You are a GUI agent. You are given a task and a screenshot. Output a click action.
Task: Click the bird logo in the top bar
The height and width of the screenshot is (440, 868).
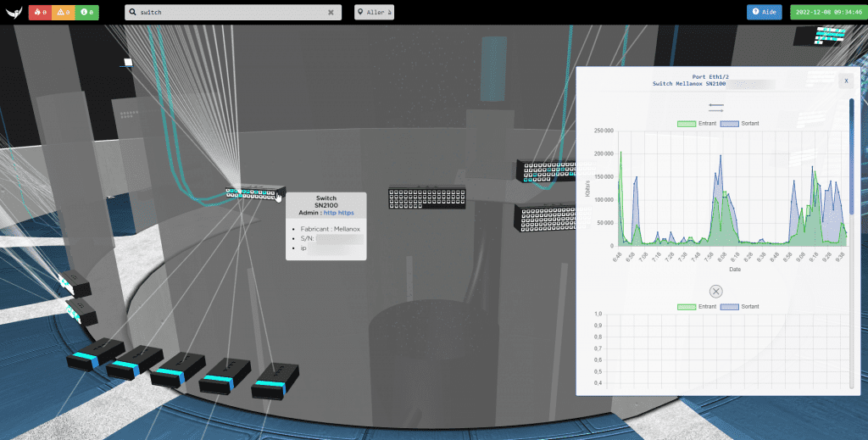(14, 12)
